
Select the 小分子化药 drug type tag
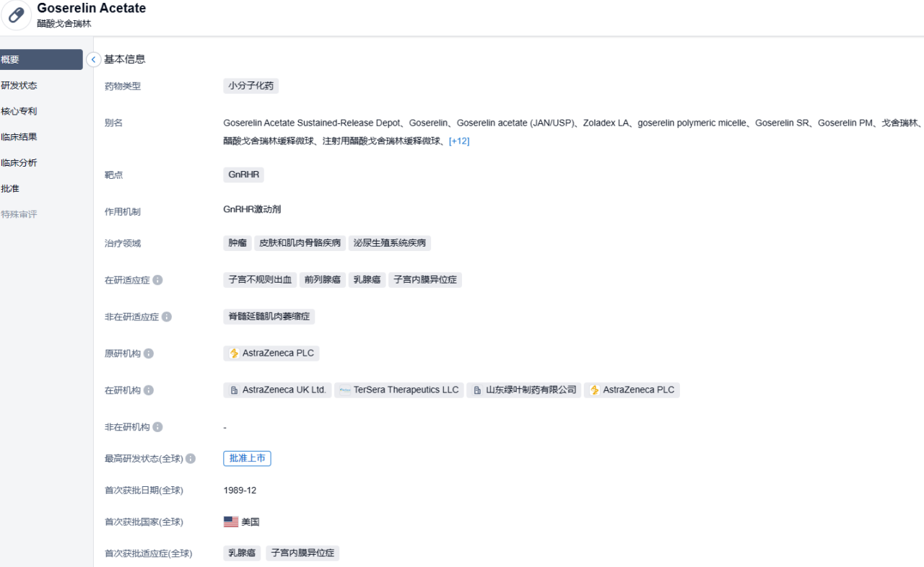(x=250, y=86)
